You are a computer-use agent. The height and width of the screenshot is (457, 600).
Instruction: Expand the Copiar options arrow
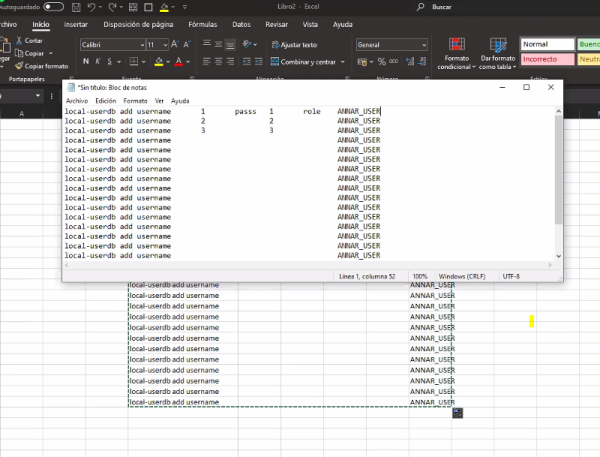[x=51, y=53]
